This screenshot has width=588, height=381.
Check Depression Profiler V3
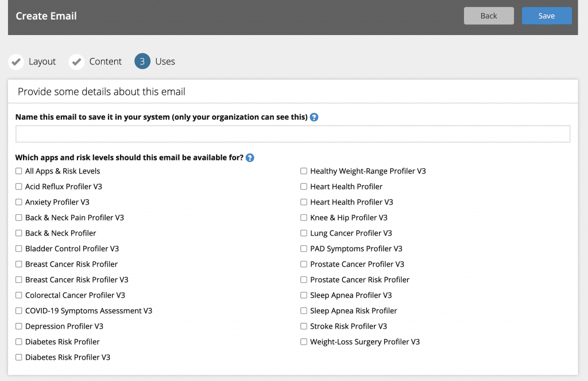(19, 326)
